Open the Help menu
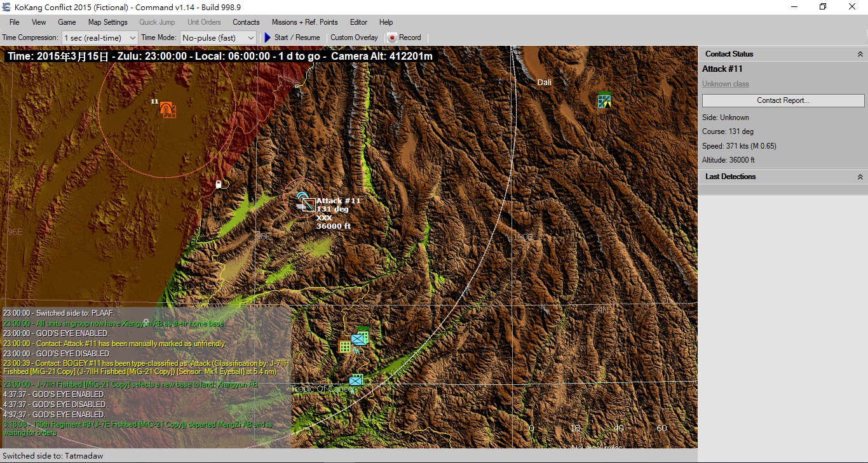The width and height of the screenshot is (868, 463). click(386, 22)
